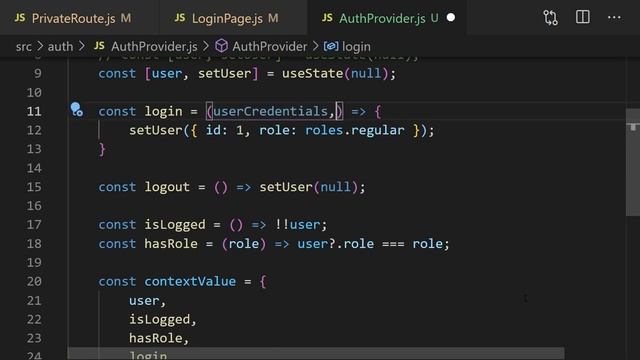Image resolution: width=640 pixels, height=360 pixels.
Task: Open the lightbulb code action on line 11
Action: [x=76, y=109]
